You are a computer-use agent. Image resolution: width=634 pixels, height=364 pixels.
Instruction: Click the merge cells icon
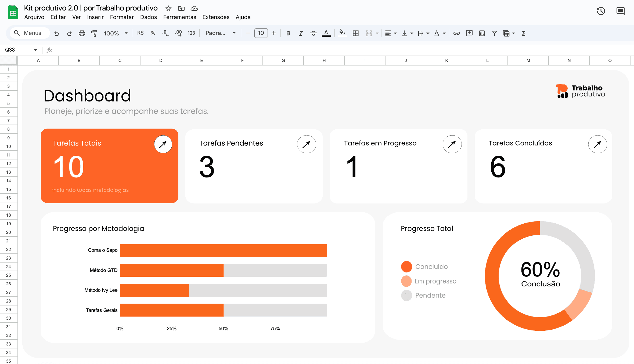click(369, 33)
